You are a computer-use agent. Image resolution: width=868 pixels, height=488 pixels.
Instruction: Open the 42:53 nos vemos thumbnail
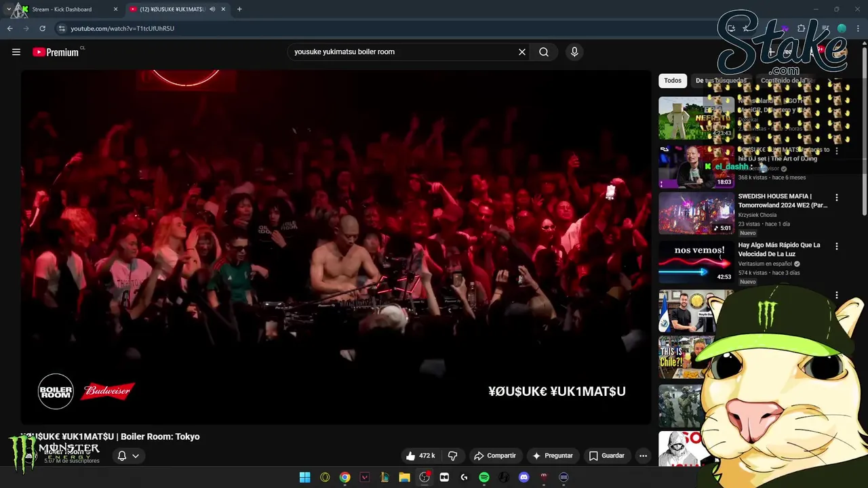tap(696, 264)
